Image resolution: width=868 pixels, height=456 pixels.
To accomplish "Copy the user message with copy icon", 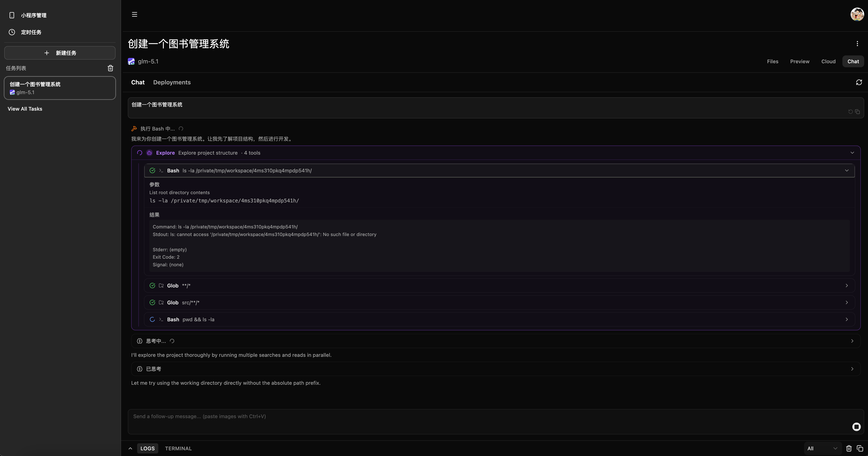I will pyautogui.click(x=858, y=112).
